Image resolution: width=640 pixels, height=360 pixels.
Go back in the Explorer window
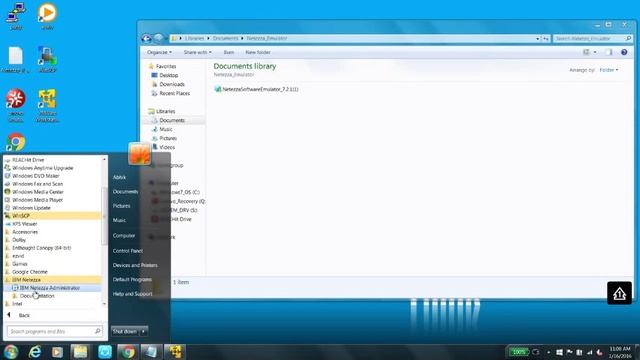tap(147, 38)
